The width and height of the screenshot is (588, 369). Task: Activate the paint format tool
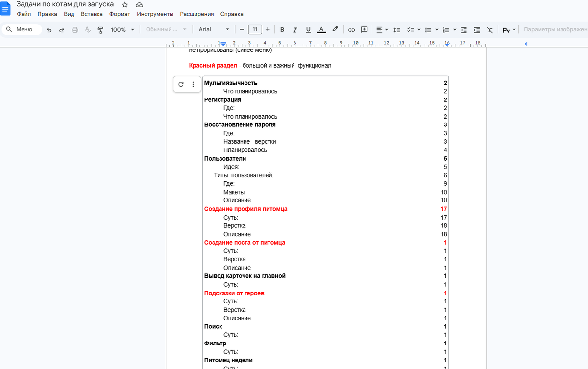(x=100, y=30)
